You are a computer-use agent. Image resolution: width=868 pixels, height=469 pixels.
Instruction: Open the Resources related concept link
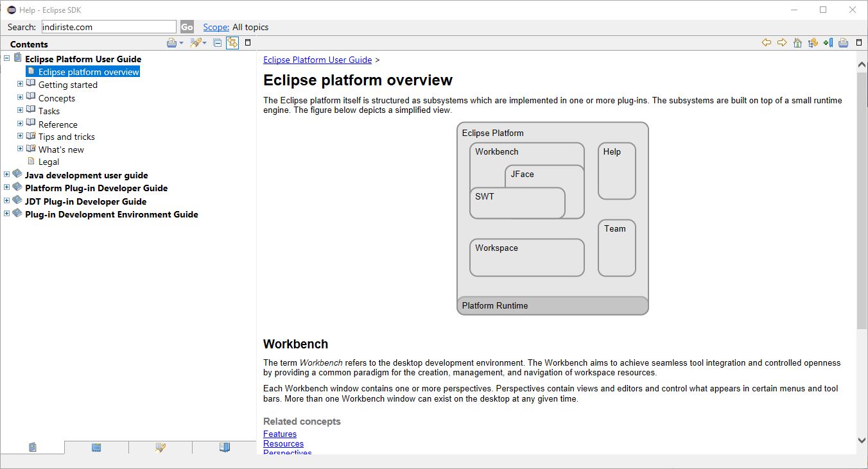pyautogui.click(x=283, y=444)
